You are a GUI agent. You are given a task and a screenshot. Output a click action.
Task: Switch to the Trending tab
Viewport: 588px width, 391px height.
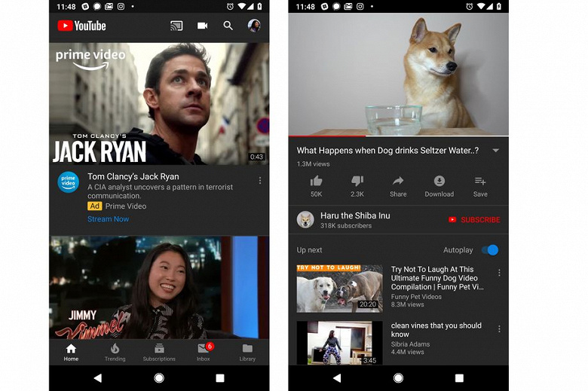(x=115, y=353)
